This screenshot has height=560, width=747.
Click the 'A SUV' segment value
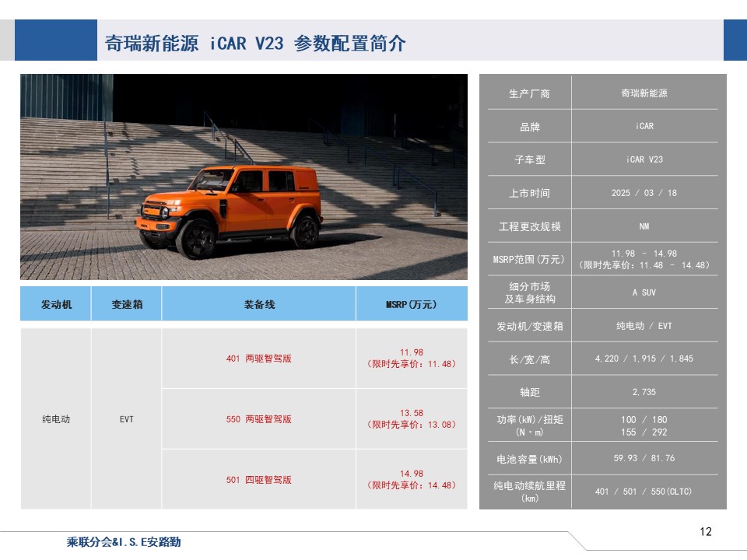pyautogui.click(x=644, y=292)
